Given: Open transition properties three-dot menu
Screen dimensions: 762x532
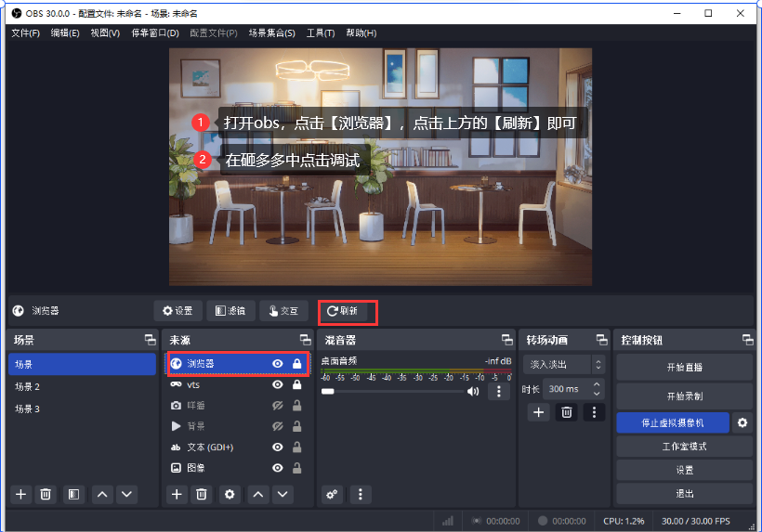Looking at the screenshot, I should (594, 412).
